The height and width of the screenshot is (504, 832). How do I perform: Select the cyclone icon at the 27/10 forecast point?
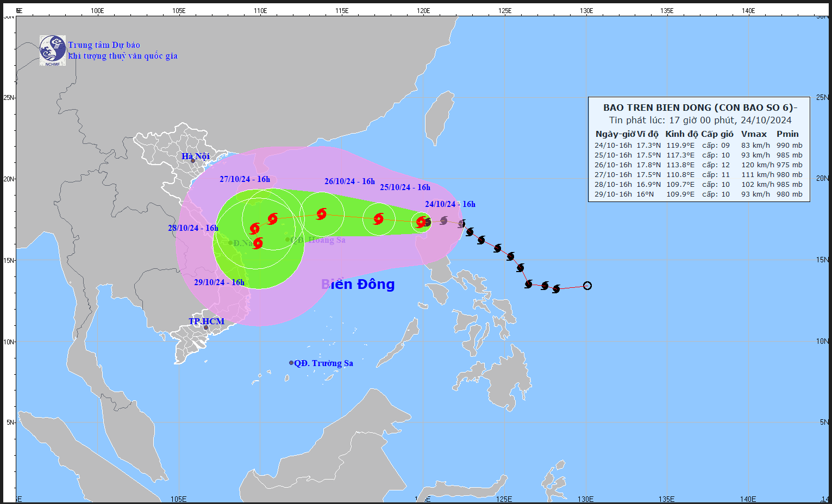pyautogui.click(x=272, y=219)
